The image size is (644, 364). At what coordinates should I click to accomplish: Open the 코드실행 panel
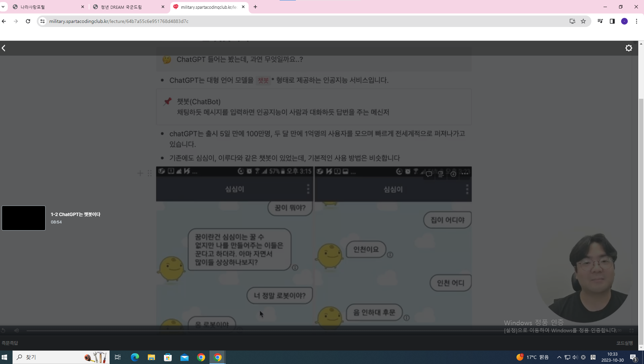click(x=624, y=343)
